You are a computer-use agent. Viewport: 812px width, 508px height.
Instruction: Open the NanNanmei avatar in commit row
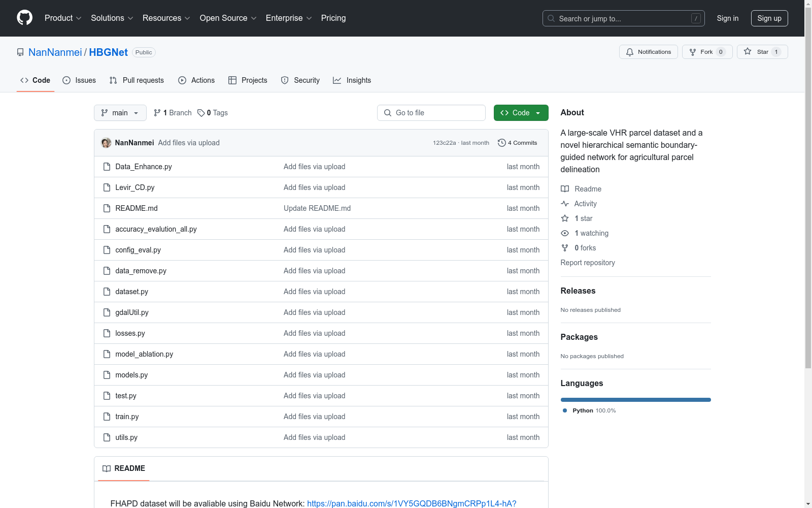(x=106, y=143)
